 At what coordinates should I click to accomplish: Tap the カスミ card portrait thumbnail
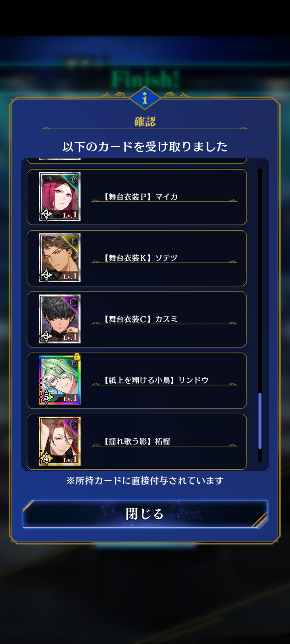tap(60, 319)
